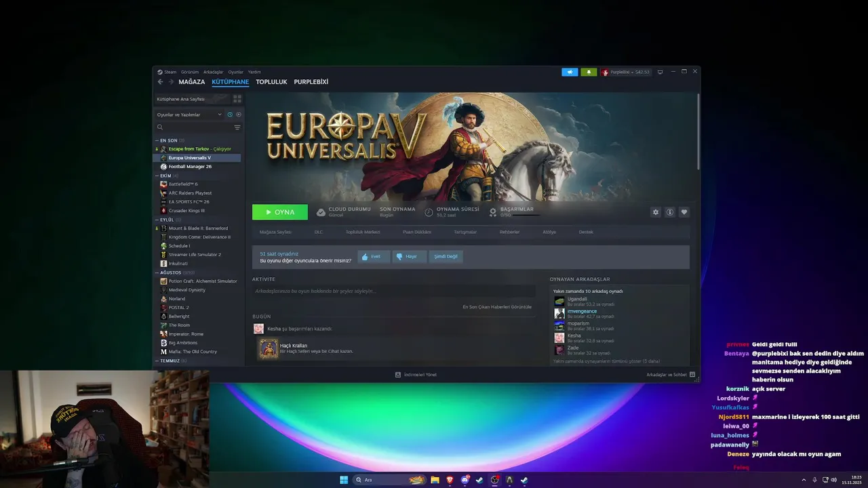
Task: Switch to the TOPLULUK tab
Action: click(x=271, y=82)
